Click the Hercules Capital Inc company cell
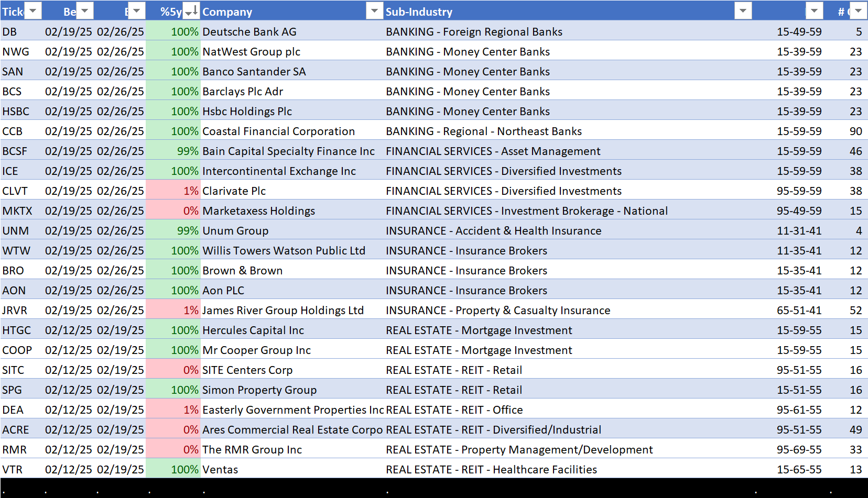Viewport: 868px width, 498px height. tap(292, 330)
